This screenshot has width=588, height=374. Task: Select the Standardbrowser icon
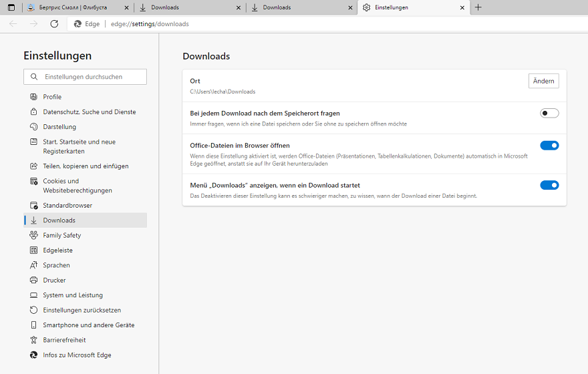tap(34, 205)
